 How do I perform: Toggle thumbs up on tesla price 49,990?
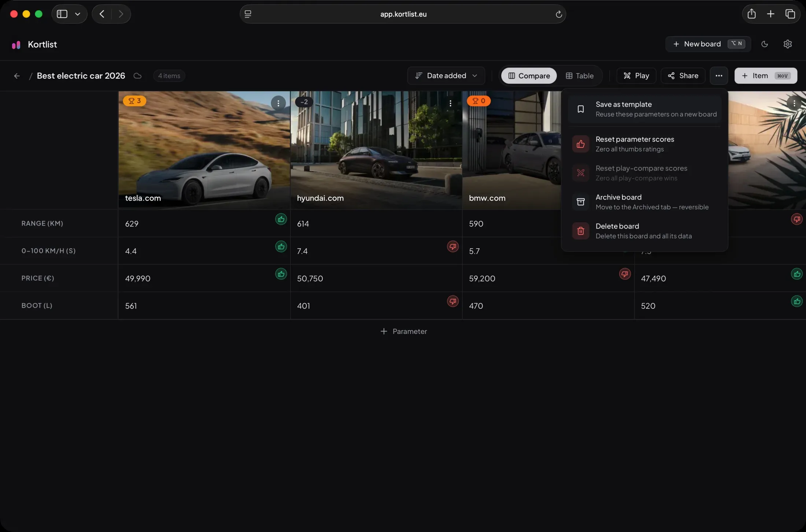click(281, 274)
